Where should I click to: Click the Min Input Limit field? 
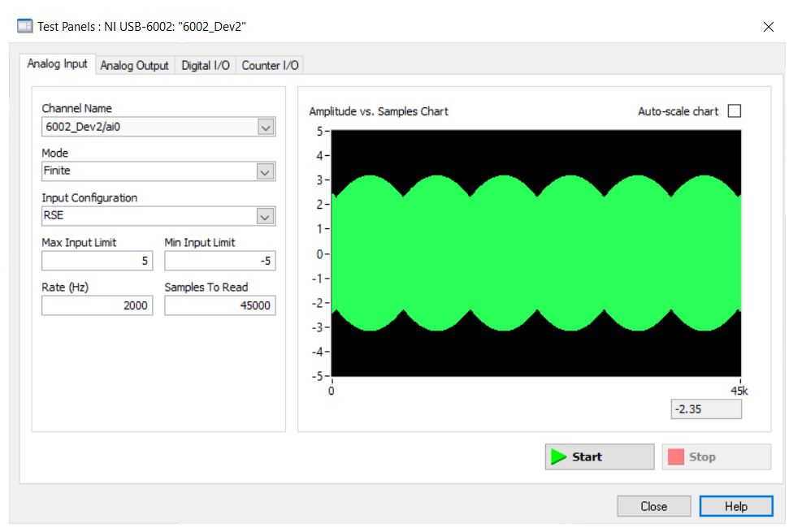pos(219,261)
